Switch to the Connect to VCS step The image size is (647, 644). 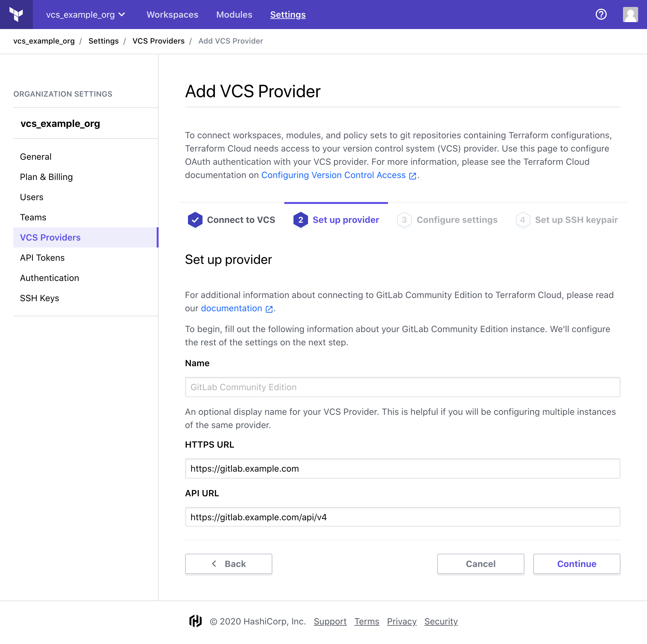tap(231, 220)
